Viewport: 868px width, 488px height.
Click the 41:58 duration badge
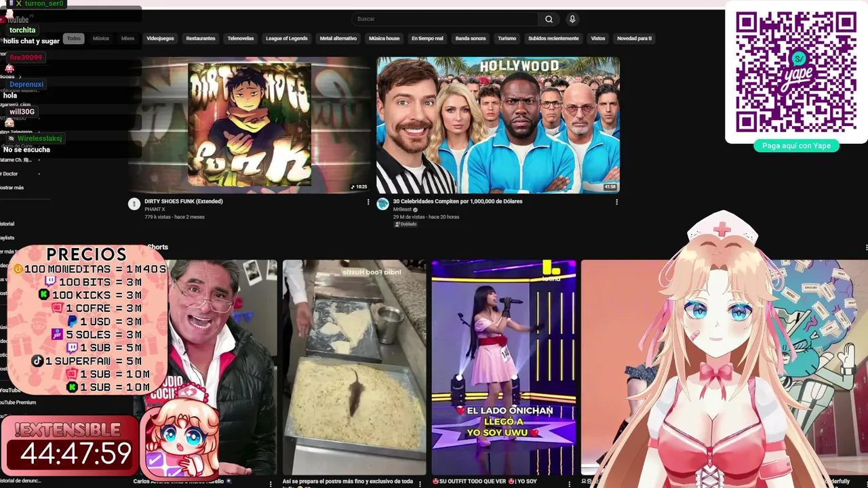[x=610, y=187]
